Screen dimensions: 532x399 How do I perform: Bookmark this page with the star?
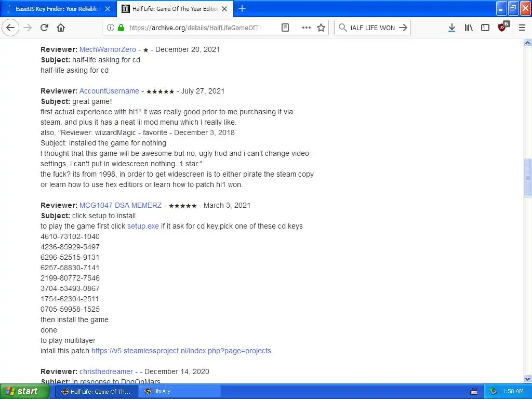321,28
